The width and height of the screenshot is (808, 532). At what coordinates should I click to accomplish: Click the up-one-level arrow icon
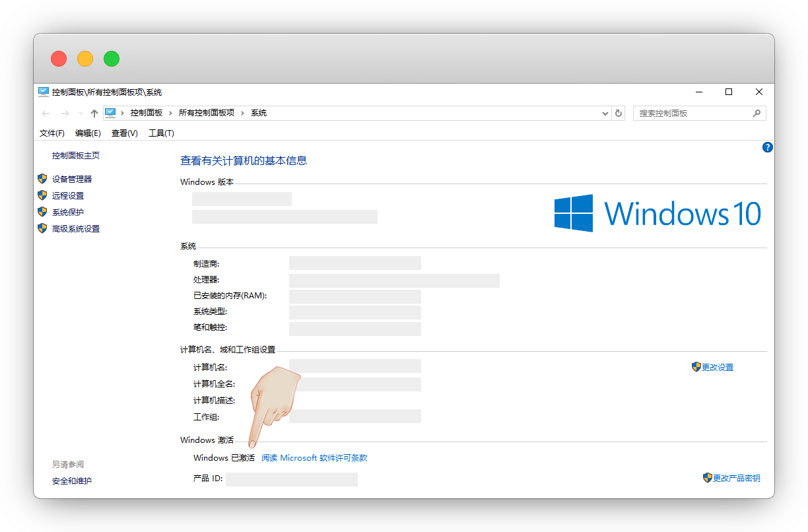coord(94,113)
